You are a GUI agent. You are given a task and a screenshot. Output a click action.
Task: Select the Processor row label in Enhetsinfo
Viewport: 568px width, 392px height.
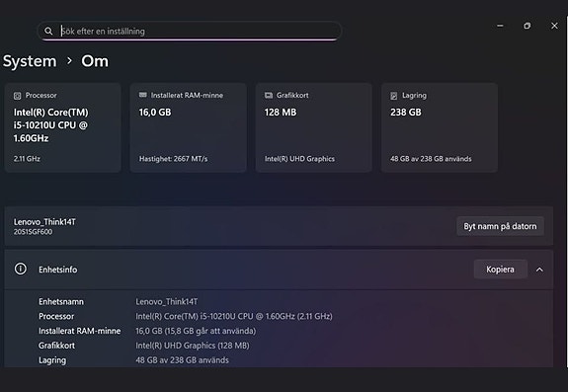[56, 316]
